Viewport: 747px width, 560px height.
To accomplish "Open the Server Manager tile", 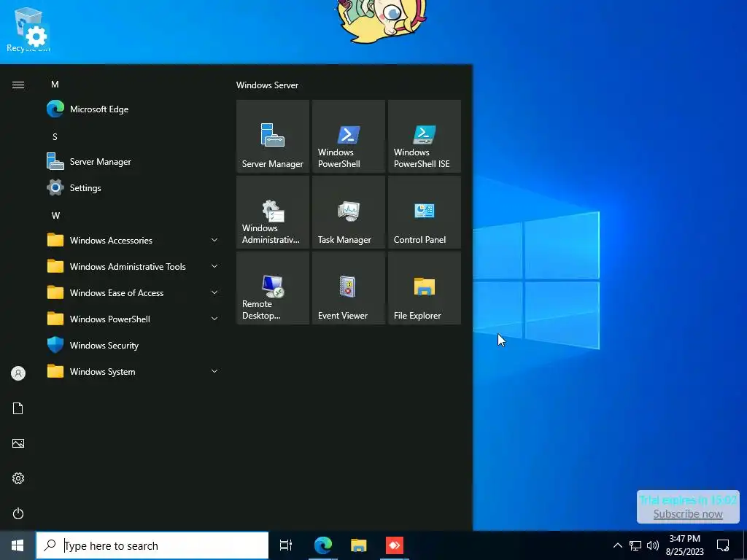I will [273, 136].
